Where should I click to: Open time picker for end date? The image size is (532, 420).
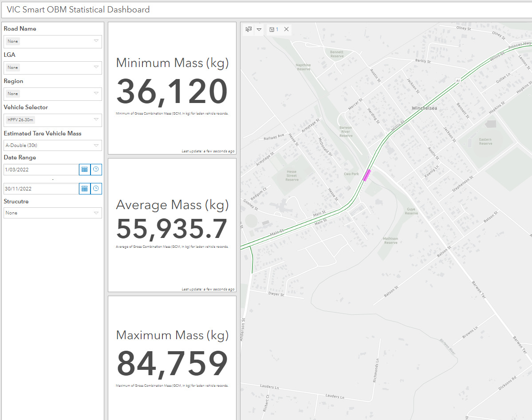click(x=96, y=189)
